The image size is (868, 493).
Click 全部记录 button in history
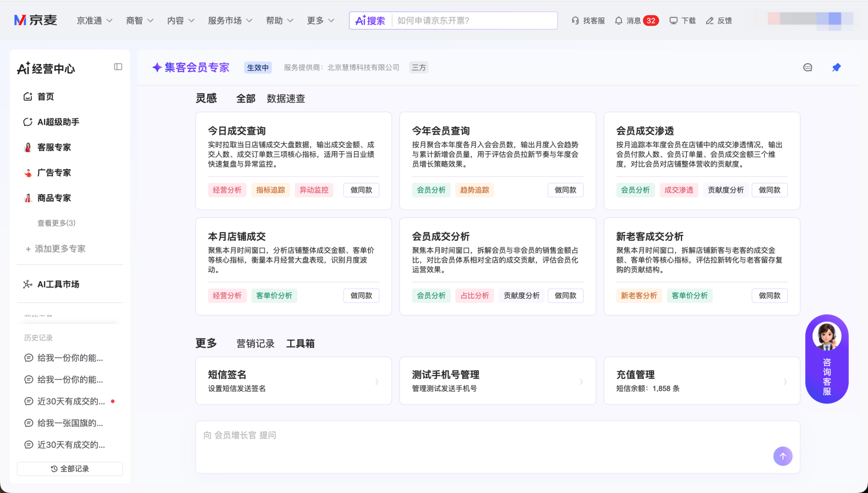[70, 469]
